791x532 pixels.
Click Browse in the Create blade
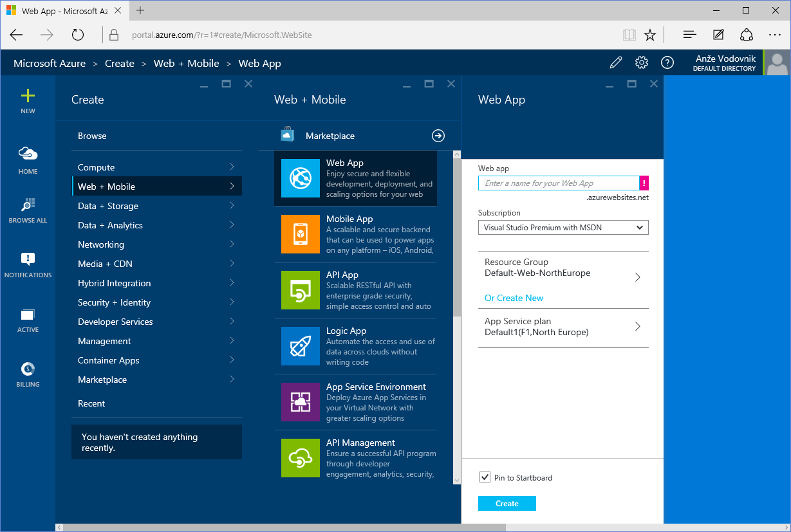92,136
